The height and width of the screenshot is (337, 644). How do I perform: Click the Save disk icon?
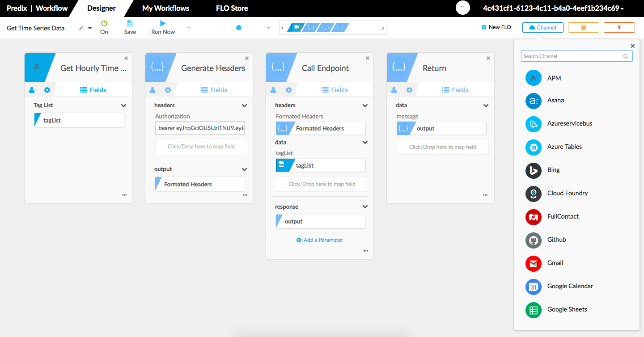[130, 23]
